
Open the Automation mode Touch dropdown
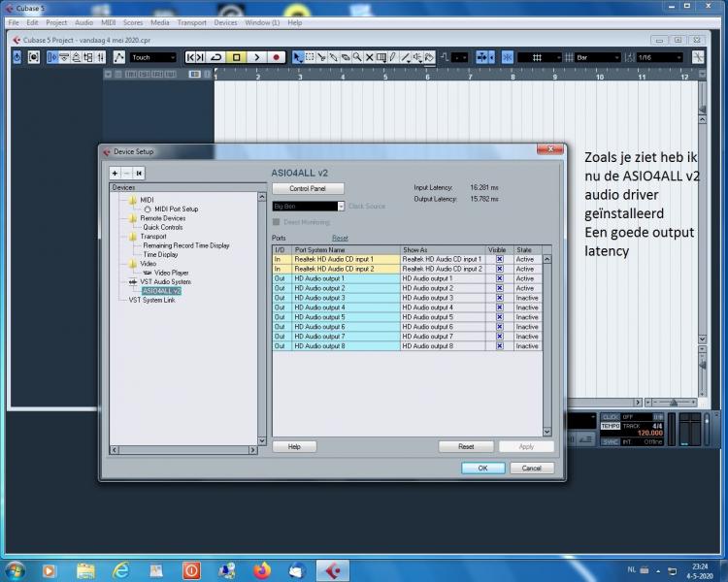coord(153,57)
